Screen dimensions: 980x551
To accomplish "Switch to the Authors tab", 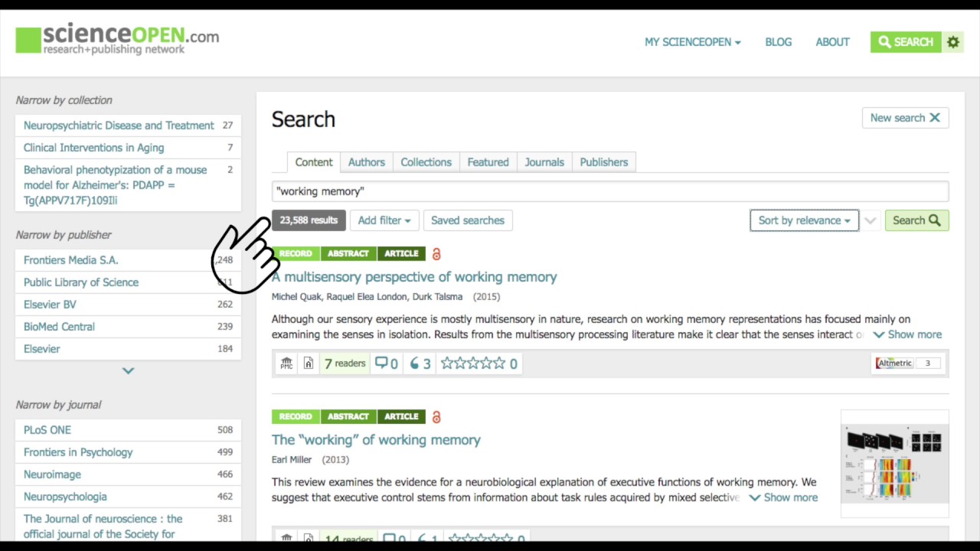I will point(367,162).
